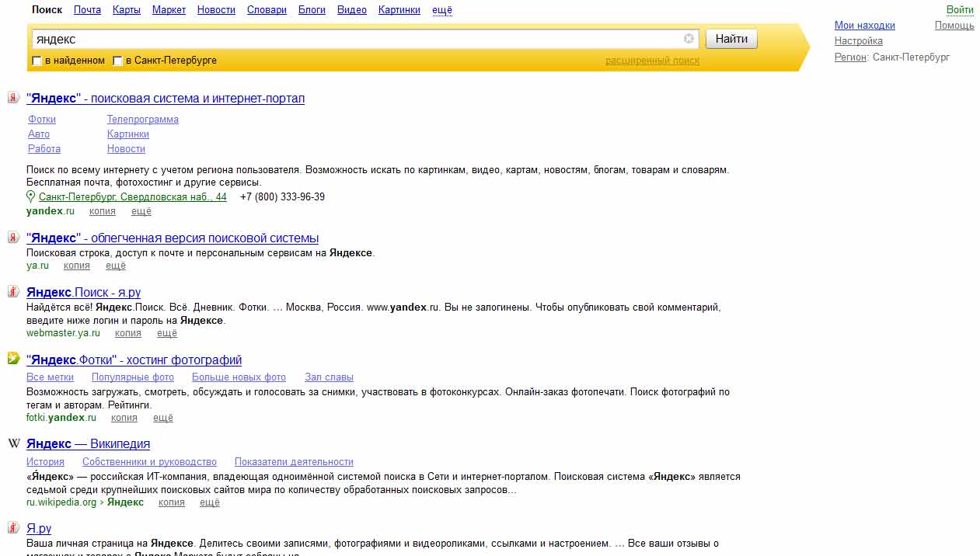
Task: Open the История sitelink under Wikipedia
Action: click(x=46, y=462)
